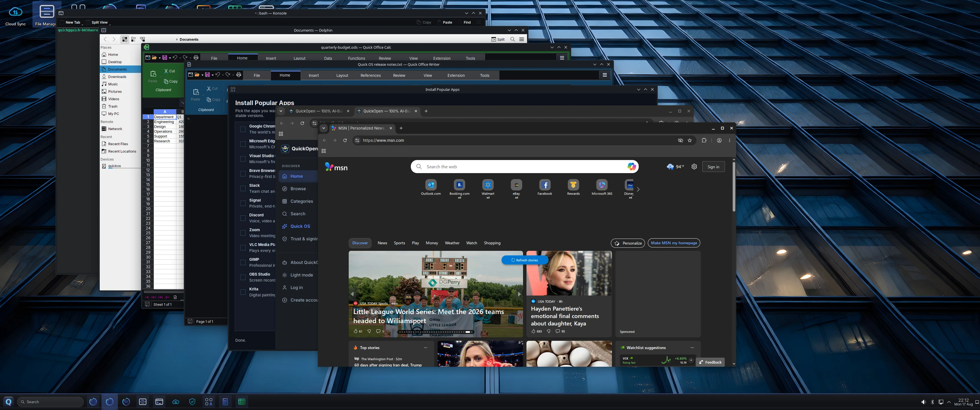Open the mail client icon in taskbar
The width and height of the screenshot is (980, 410).
pos(126,402)
